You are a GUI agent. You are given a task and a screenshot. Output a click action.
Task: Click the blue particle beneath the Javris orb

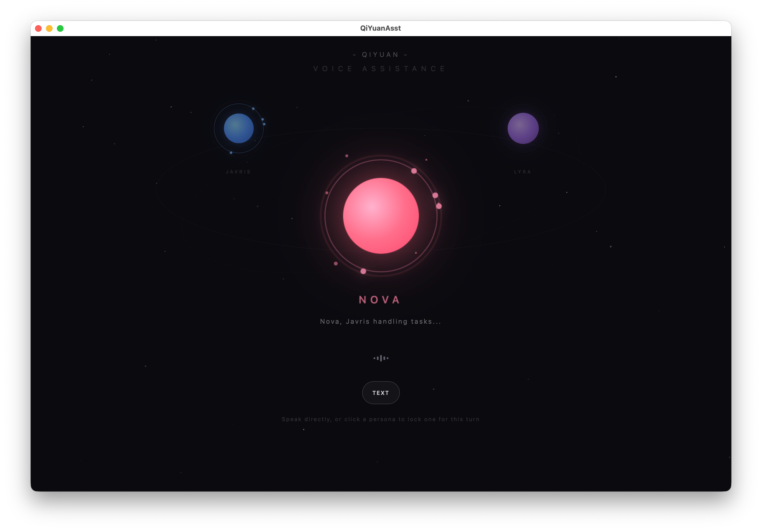[x=231, y=153]
